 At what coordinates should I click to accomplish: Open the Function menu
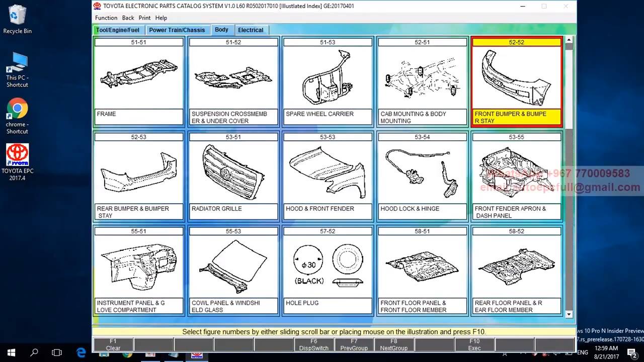click(106, 18)
